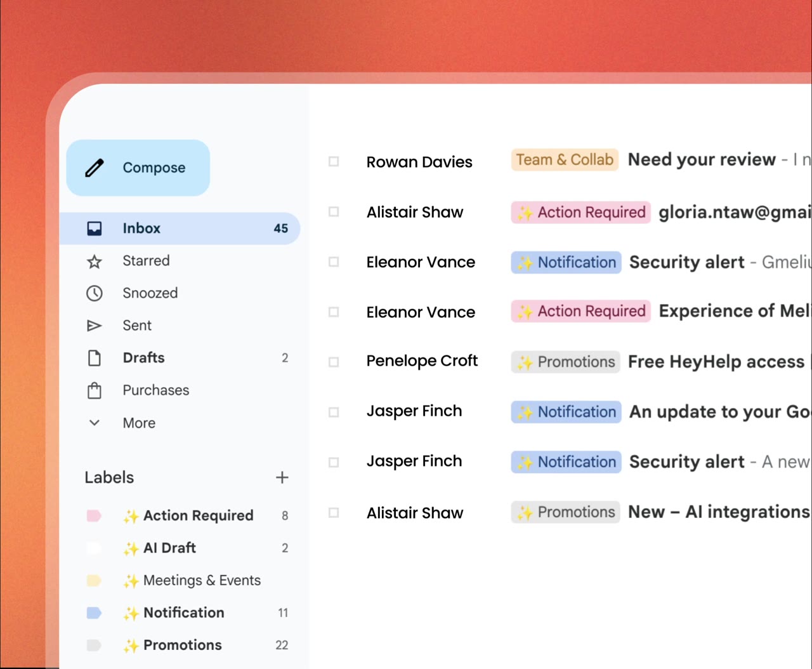Open the Action Required label in sidebar
The width and height of the screenshot is (812, 669).
pyautogui.click(x=199, y=515)
